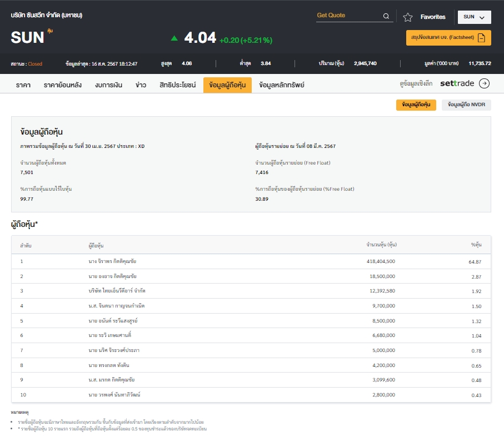Click the Favorites star icon

[407, 17]
